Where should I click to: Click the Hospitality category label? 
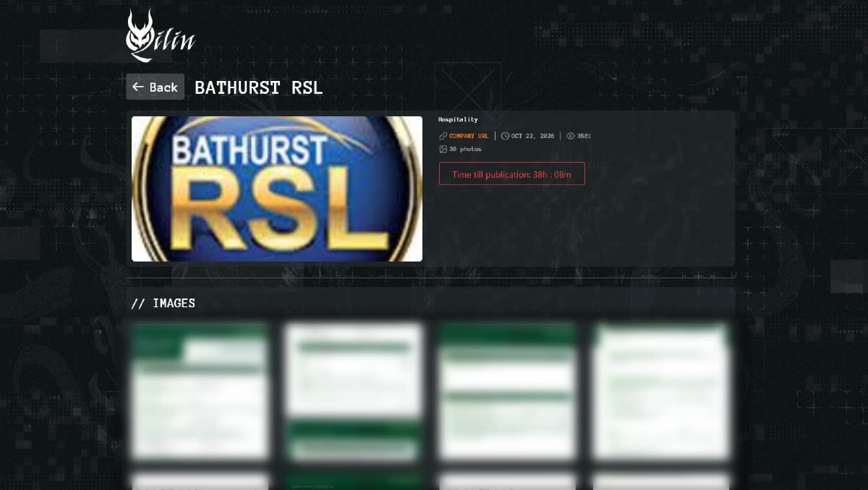click(458, 119)
